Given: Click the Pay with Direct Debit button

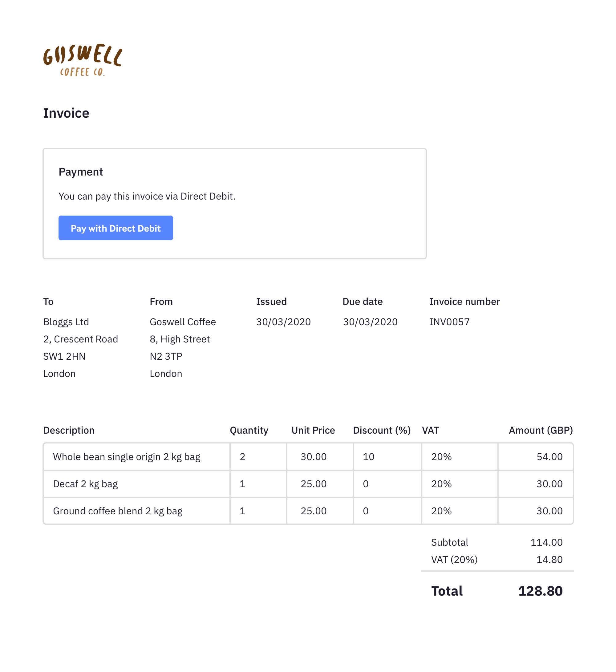Looking at the screenshot, I should tap(116, 228).
